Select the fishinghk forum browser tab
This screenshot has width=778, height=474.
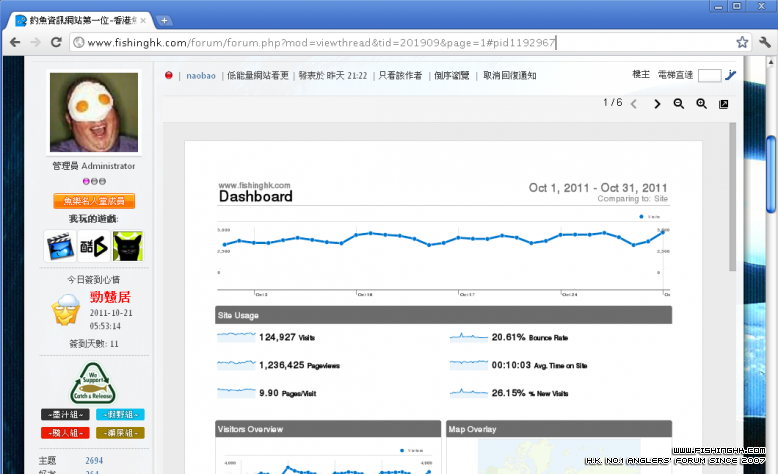pyautogui.click(x=79, y=20)
